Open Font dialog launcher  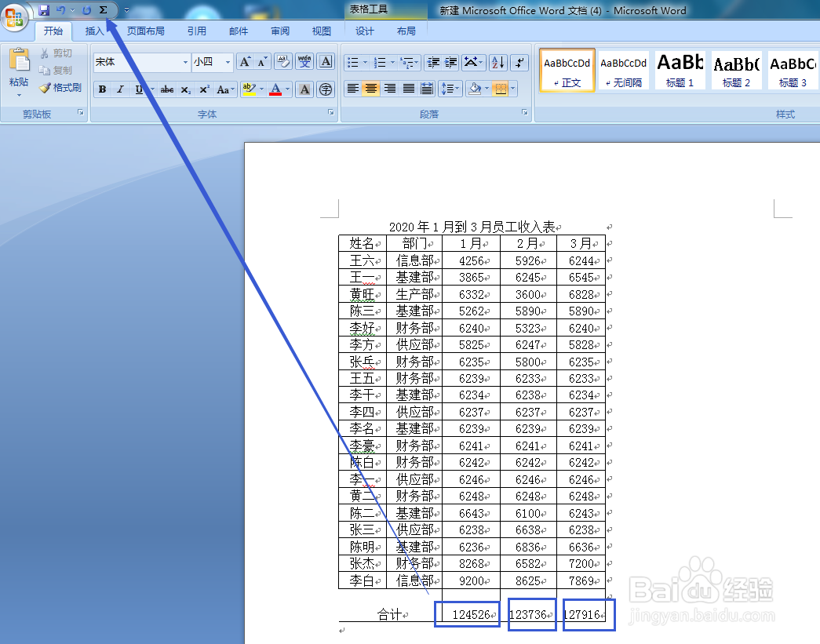[x=331, y=112]
